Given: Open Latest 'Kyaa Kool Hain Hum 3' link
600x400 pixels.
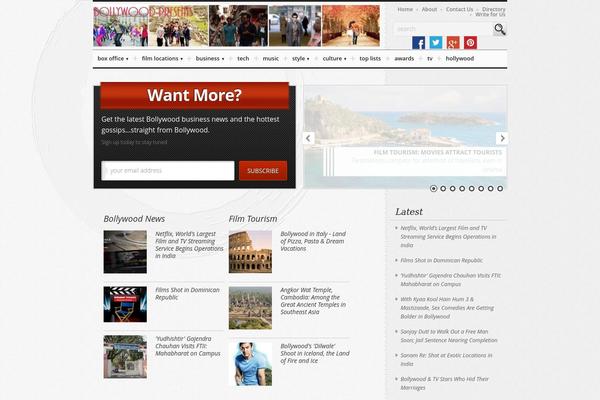Looking at the screenshot, I should click(x=447, y=308).
